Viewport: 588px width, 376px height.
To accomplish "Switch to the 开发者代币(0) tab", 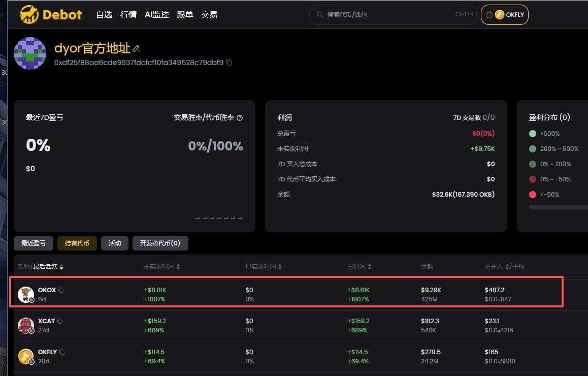I will tap(160, 243).
